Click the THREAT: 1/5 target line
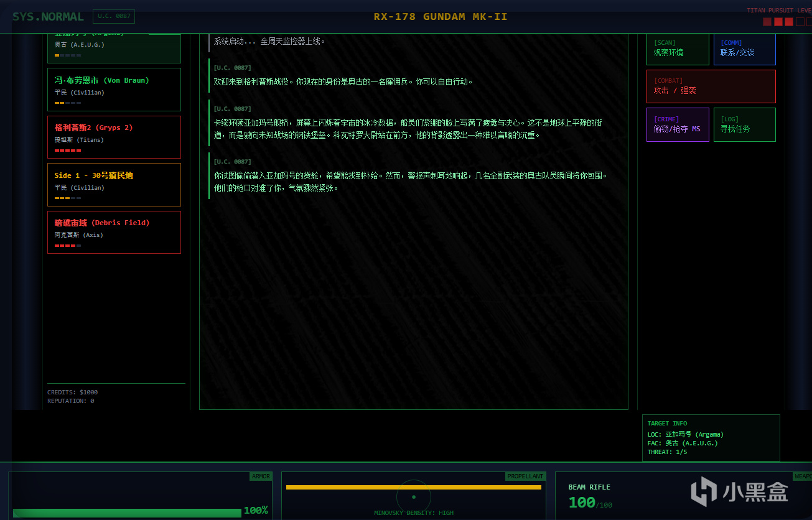The image size is (812, 520). click(x=667, y=452)
